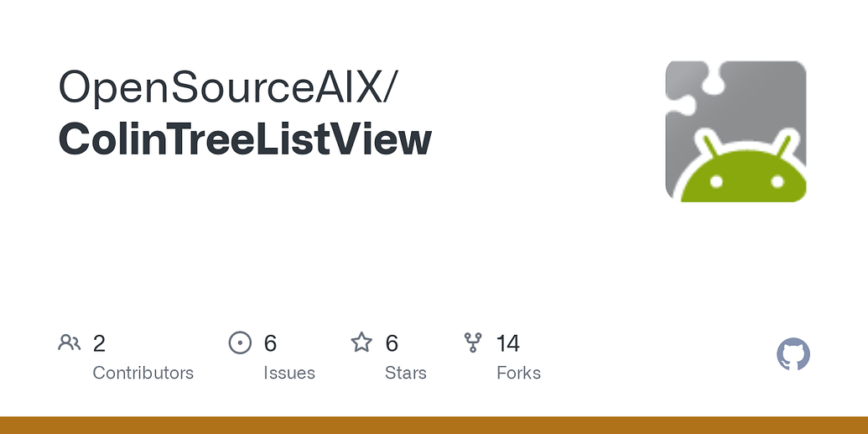Viewport: 868px width, 434px height.
Task: Click the stars count number 6
Action: pos(392,343)
